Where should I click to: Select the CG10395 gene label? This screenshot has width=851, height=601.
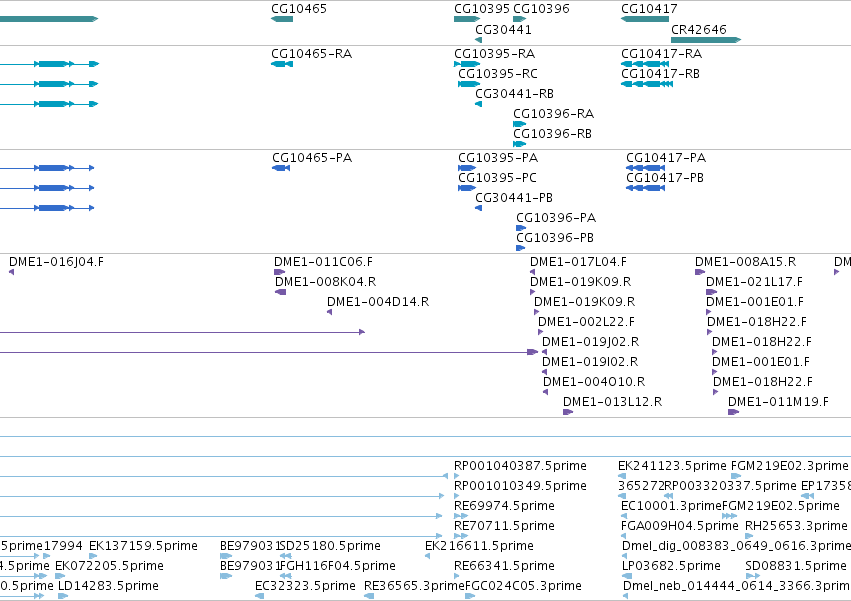(481, 9)
